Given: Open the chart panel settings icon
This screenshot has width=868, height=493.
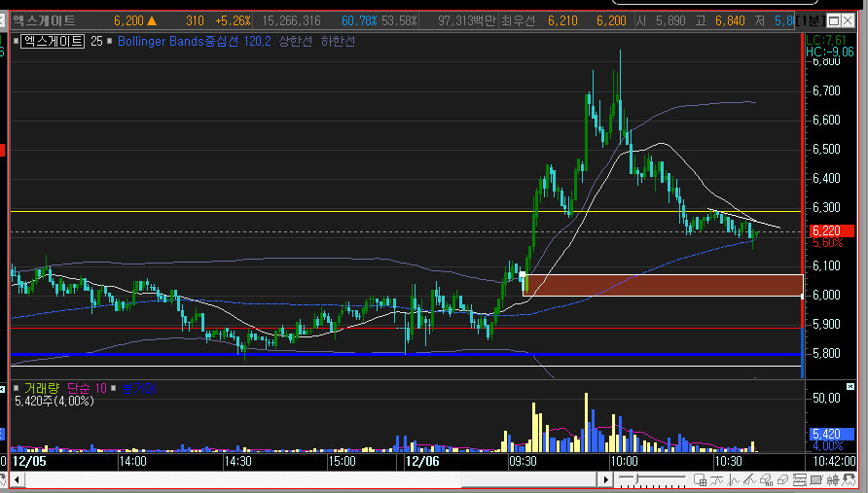Looking at the screenshot, I should (x=799, y=479).
